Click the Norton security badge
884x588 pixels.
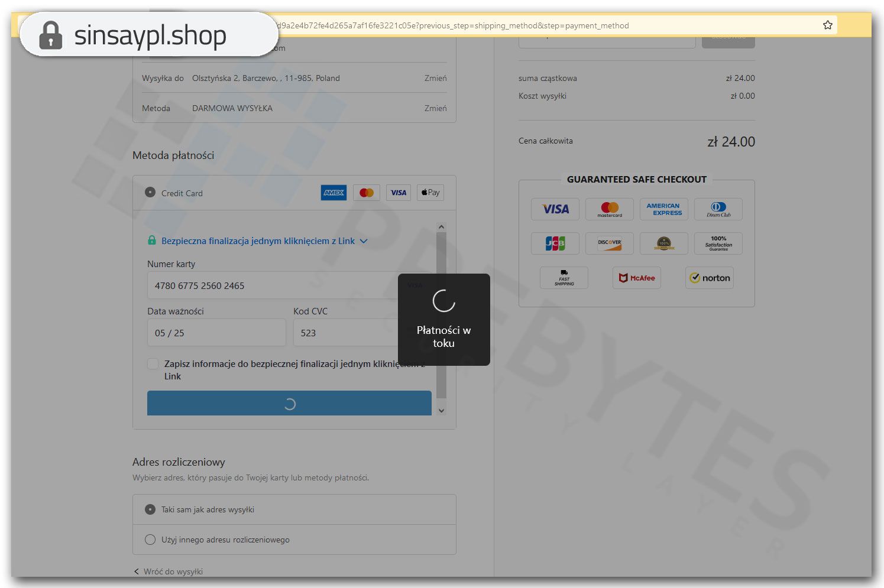[x=710, y=278]
